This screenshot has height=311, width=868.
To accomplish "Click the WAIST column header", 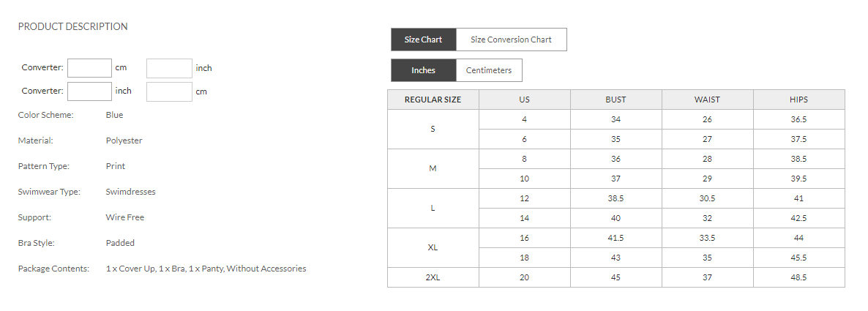I will [x=707, y=100].
